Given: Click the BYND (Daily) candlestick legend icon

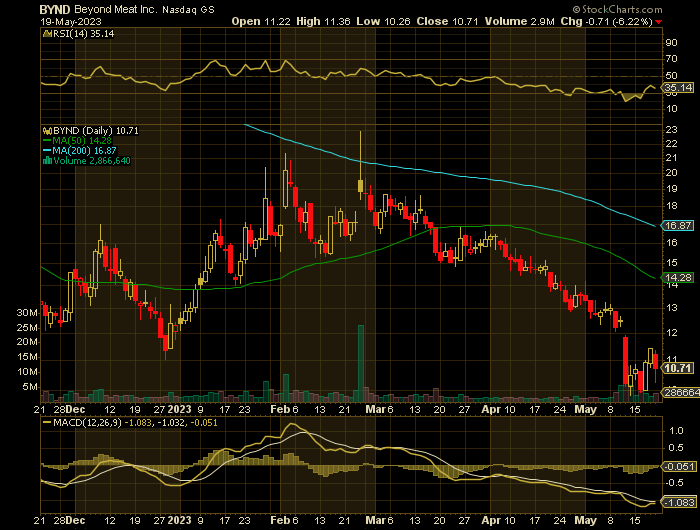Looking at the screenshot, I should 47,131.
